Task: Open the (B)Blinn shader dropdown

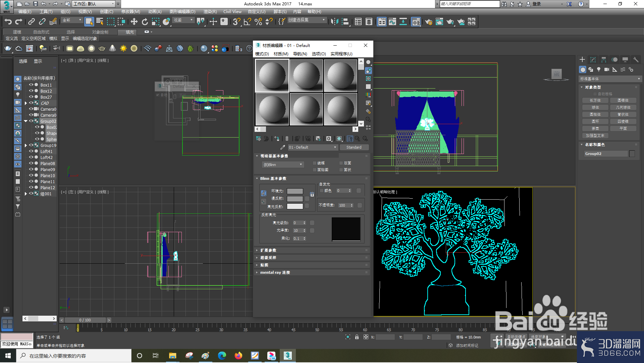Action: click(283, 164)
